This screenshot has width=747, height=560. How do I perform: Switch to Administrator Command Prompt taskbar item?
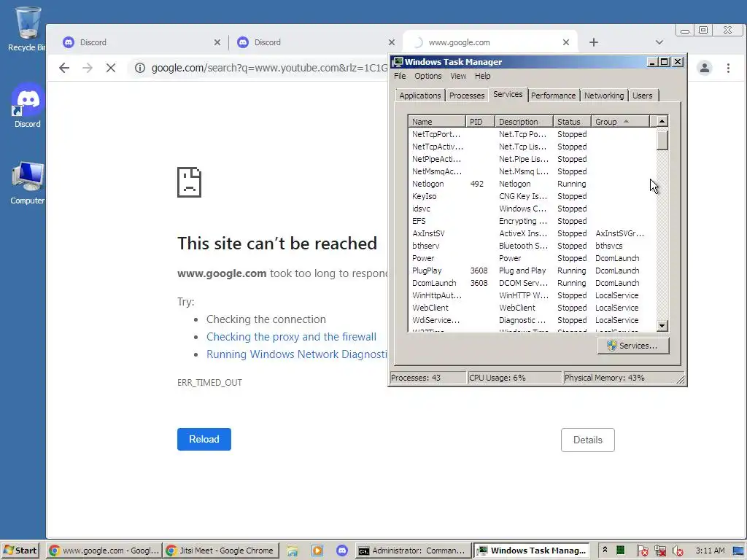(413, 551)
